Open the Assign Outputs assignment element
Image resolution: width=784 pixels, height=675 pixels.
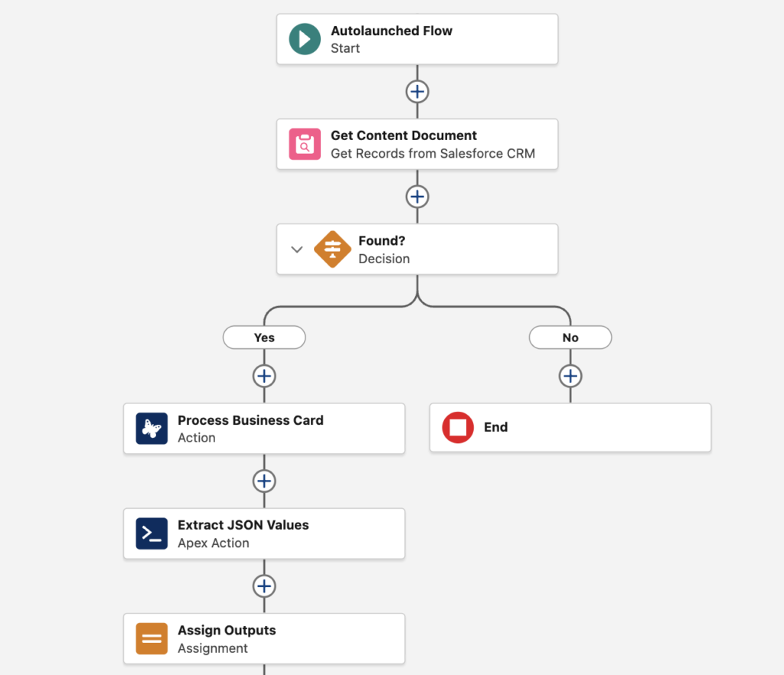(x=264, y=638)
